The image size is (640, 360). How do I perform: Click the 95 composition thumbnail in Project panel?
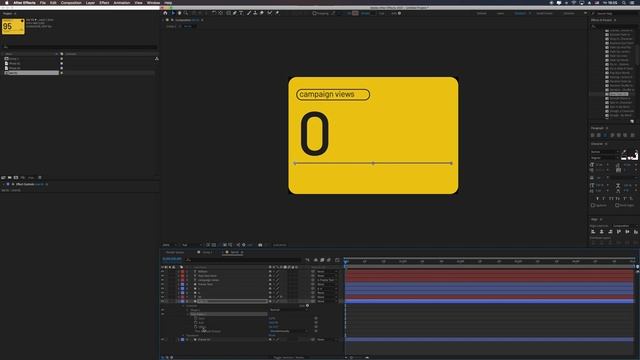coord(13,27)
